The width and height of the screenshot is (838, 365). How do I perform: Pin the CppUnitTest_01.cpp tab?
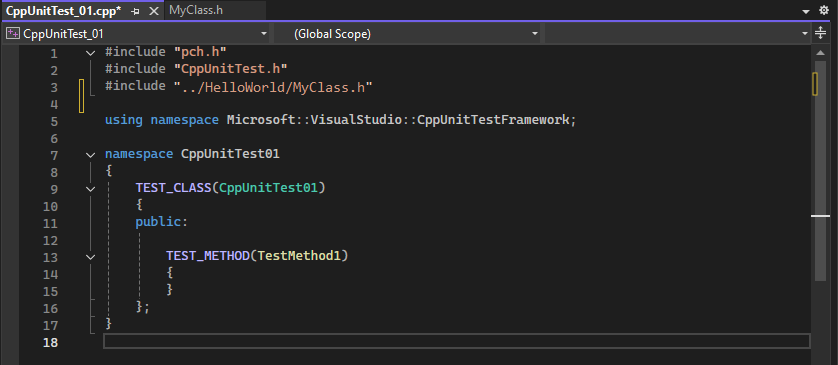click(136, 11)
